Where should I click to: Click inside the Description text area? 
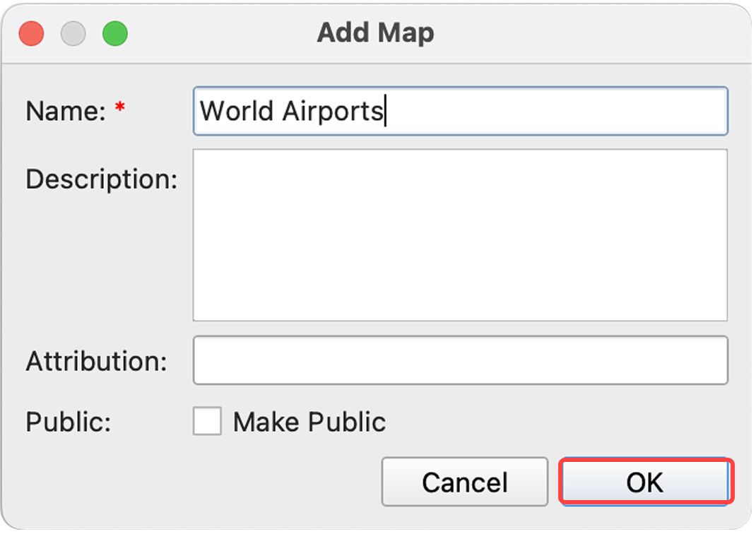459,235
